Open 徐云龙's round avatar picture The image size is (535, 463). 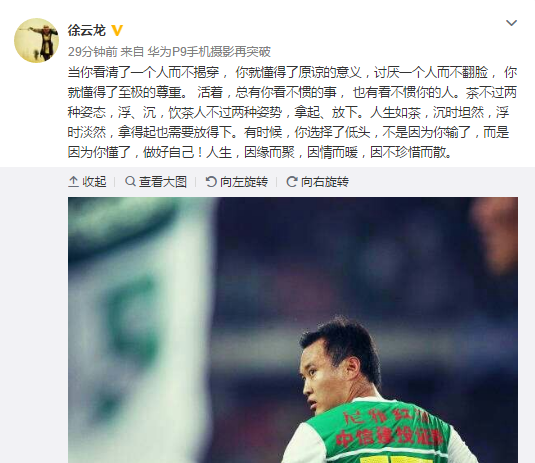(37, 41)
